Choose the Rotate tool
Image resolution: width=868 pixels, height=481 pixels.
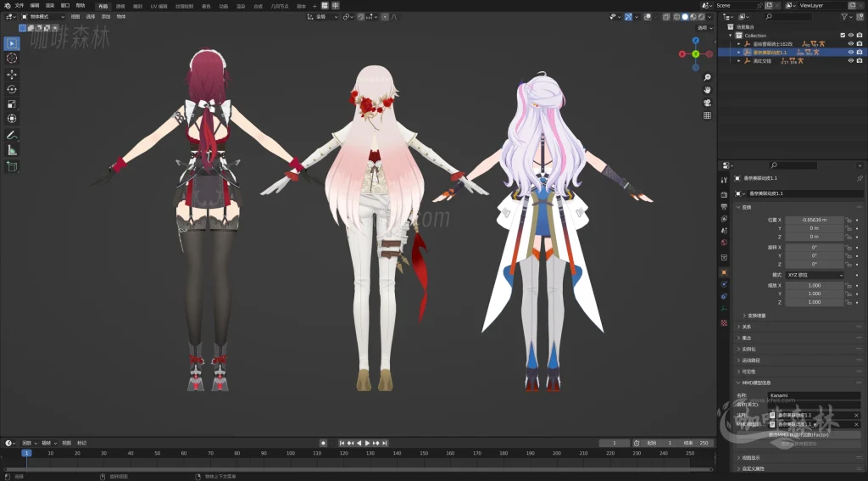click(12, 89)
